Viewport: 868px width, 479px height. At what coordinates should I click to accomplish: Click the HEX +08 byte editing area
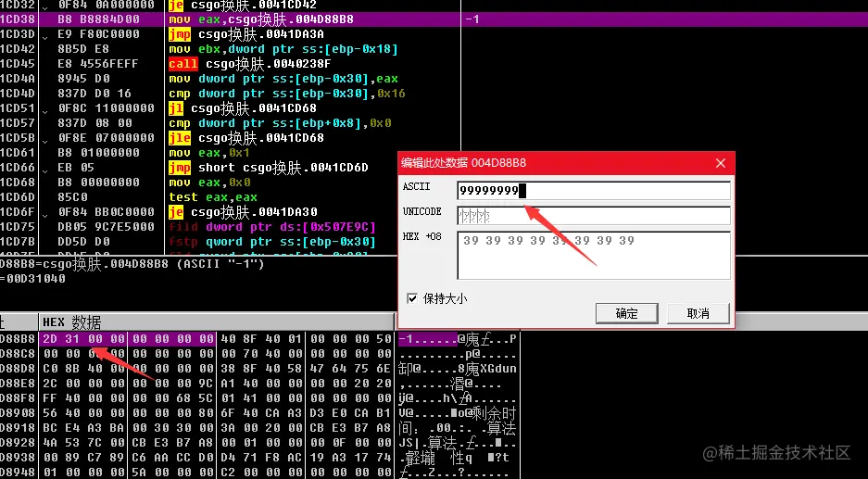pyautogui.click(x=594, y=256)
